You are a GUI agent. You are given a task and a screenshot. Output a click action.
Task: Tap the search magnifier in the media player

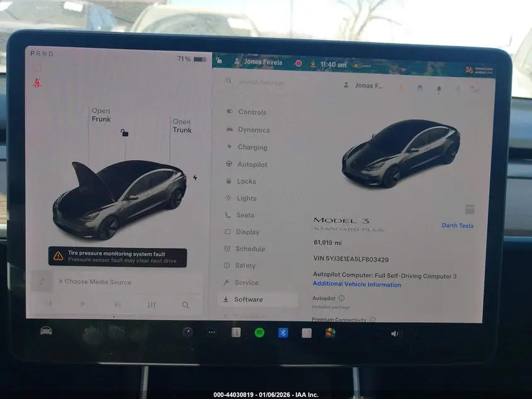click(186, 304)
